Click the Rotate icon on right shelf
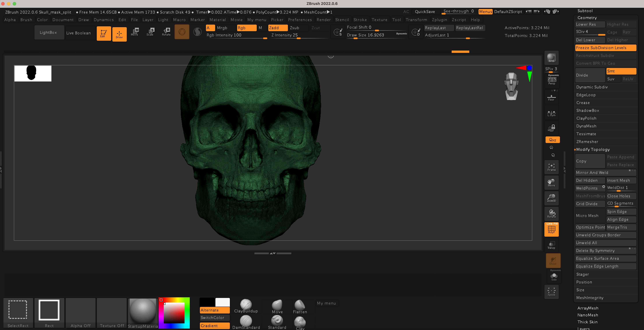644x330 pixels. pos(551,213)
